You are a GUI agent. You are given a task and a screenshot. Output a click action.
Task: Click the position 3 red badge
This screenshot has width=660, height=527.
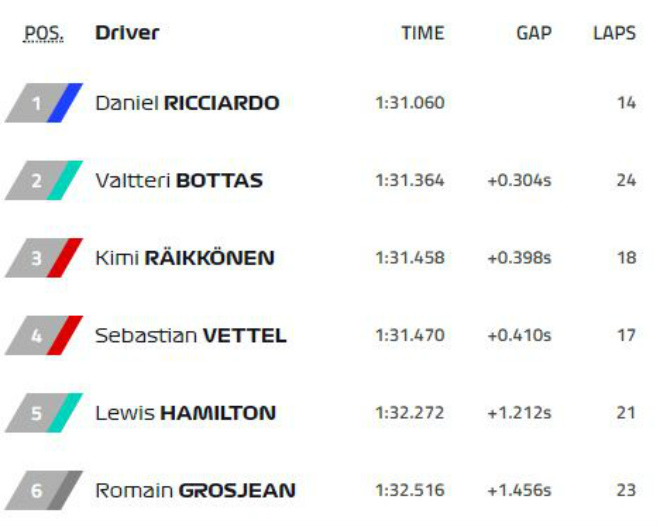tap(44, 258)
